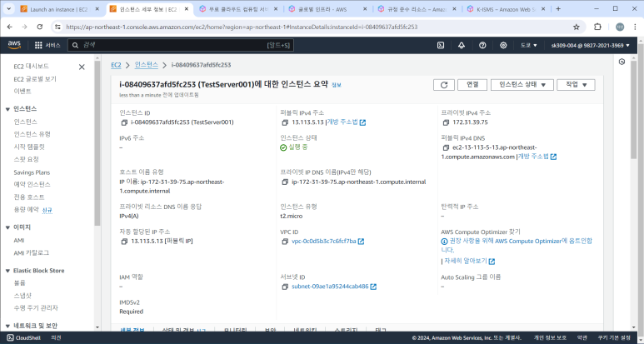
Task: Open the actions dropdown 작업
Action: pos(576,85)
